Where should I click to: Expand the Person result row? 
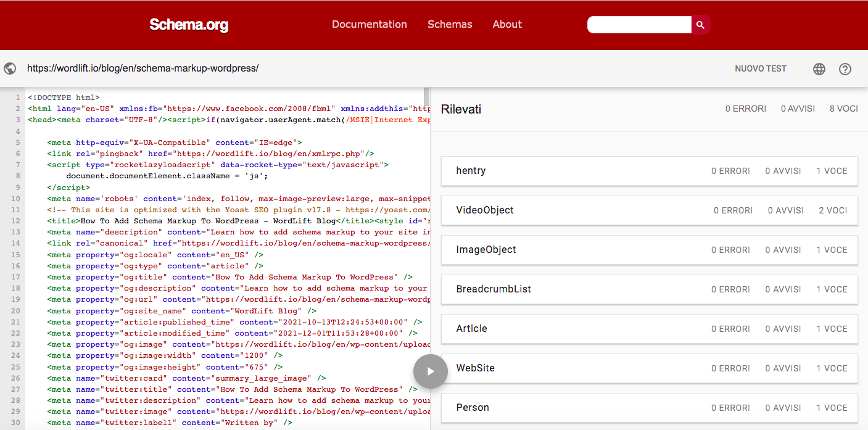650,408
